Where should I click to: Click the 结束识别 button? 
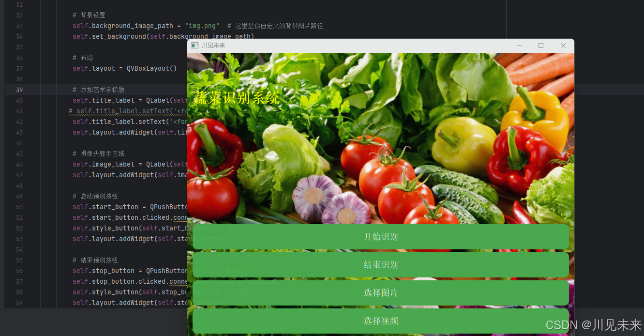(380, 265)
